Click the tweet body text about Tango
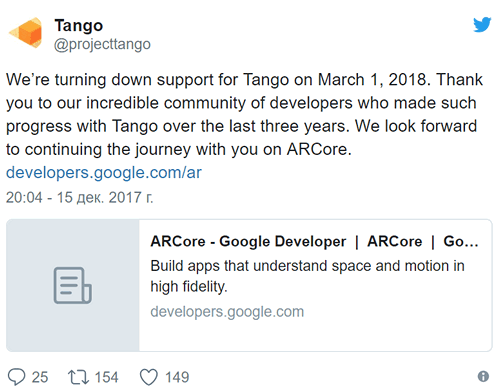Screen dimensions: 500x391 [244, 114]
